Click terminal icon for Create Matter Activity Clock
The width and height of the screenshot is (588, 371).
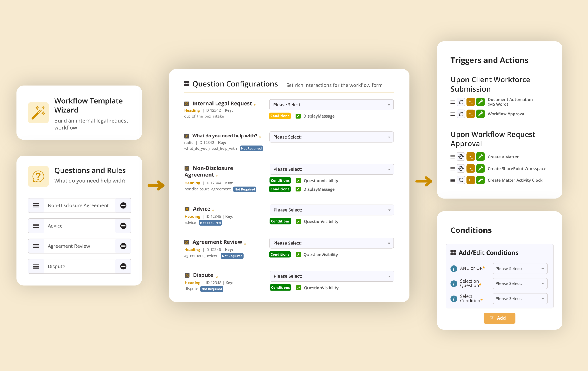[471, 180]
